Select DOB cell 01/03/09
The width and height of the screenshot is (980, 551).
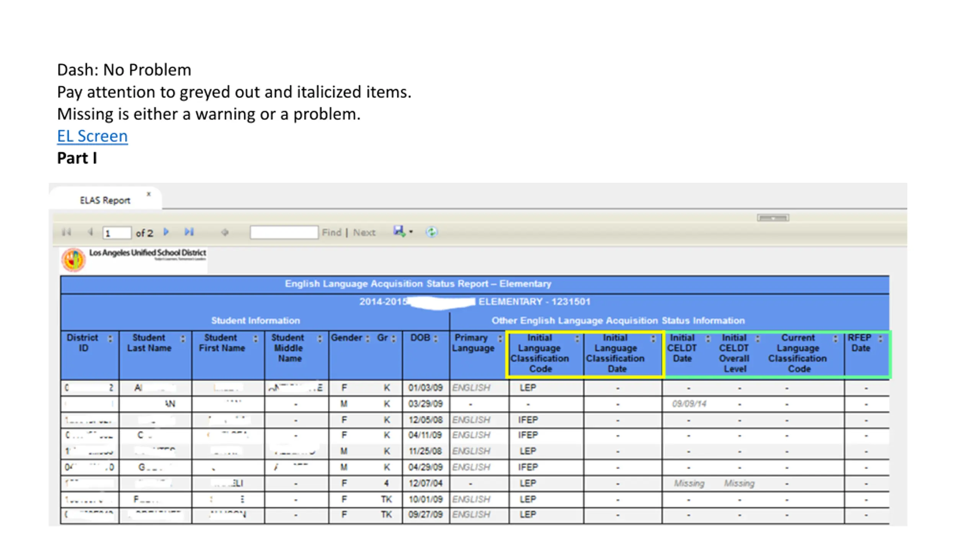pyautogui.click(x=425, y=388)
